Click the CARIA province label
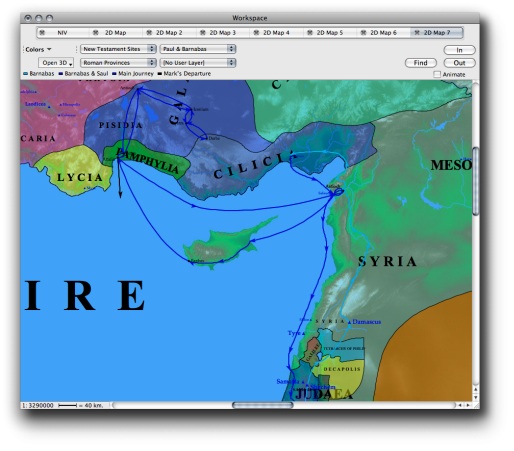 38,139
